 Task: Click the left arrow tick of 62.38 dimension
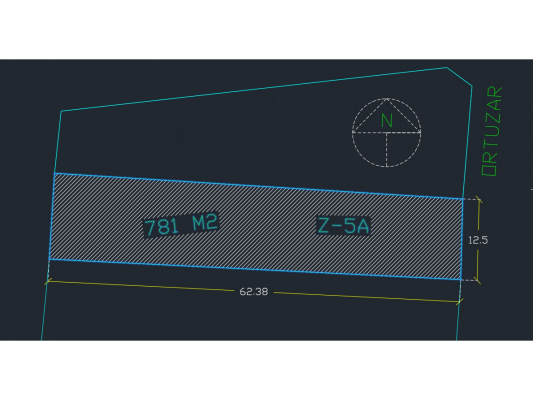coord(48,281)
